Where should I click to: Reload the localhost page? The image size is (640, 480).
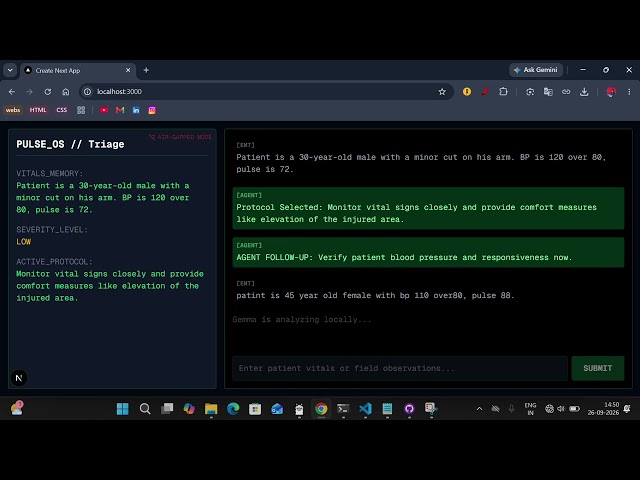coord(48,92)
